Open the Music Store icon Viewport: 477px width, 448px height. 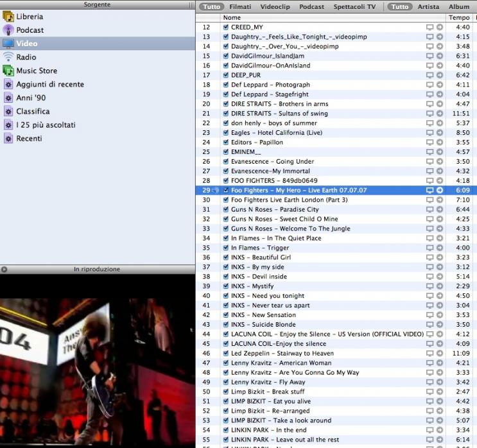coord(8,71)
